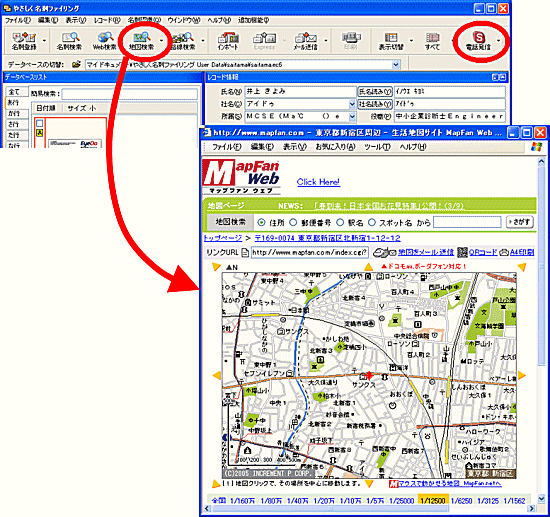Image resolution: width=550 pixels, height=517 pixels.
Task: Pan the map north with top arrow
Action: tap(368, 267)
